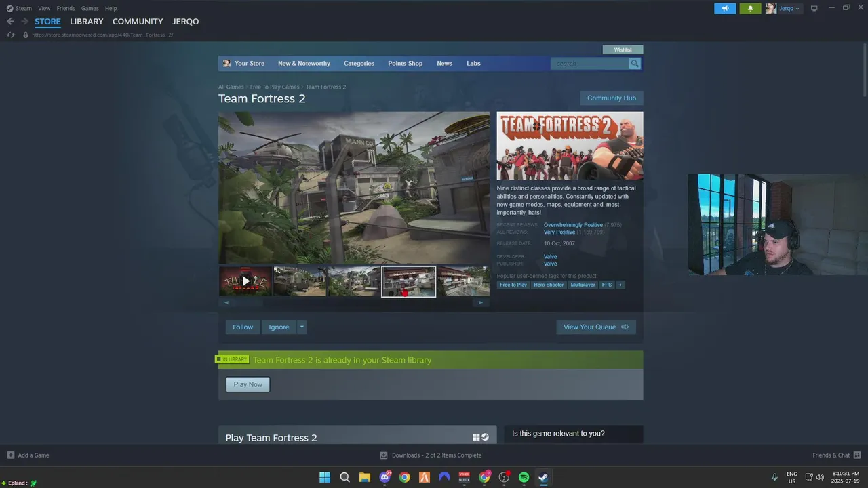
Task: Click Add a Game
Action: pyautogui.click(x=28, y=455)
